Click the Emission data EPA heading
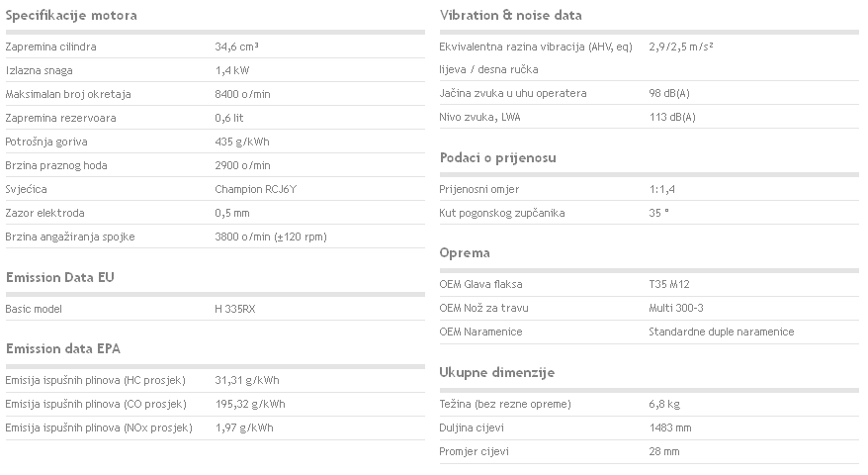 coord(63,348)
